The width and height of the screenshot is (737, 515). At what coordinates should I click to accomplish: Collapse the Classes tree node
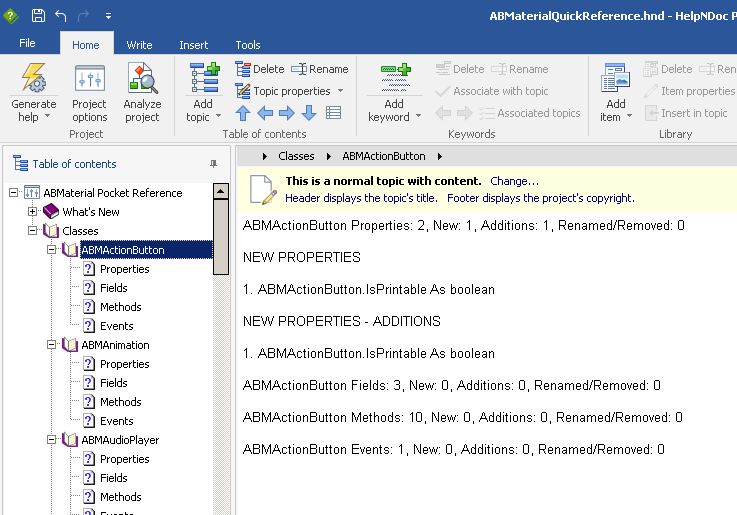coord(32,230)
